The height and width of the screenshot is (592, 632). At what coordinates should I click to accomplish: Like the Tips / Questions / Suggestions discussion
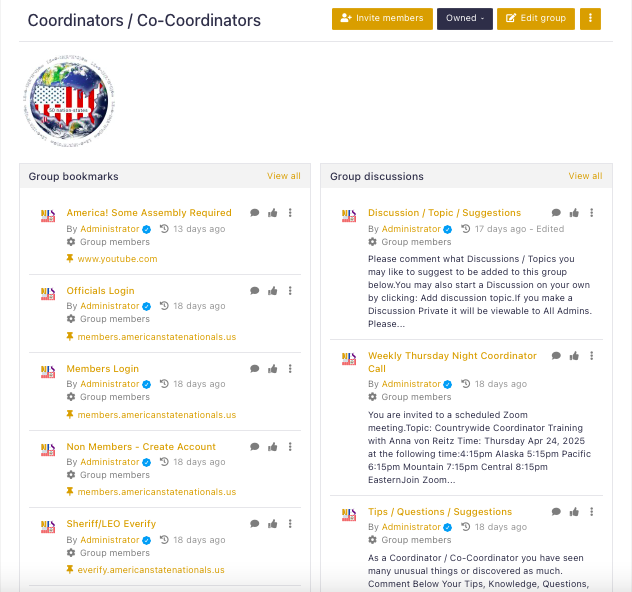point(574,512)
